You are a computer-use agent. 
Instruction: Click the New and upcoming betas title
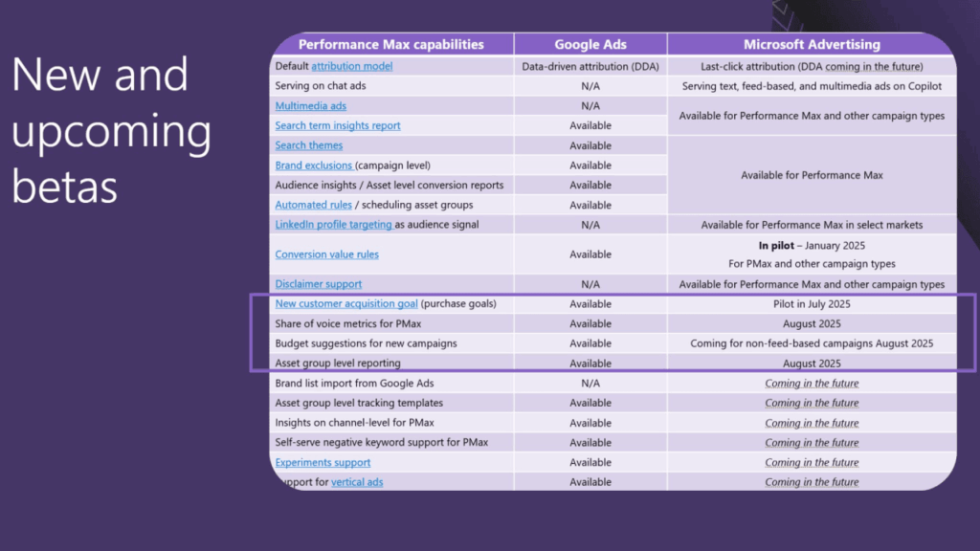click(x=111, y=130)
